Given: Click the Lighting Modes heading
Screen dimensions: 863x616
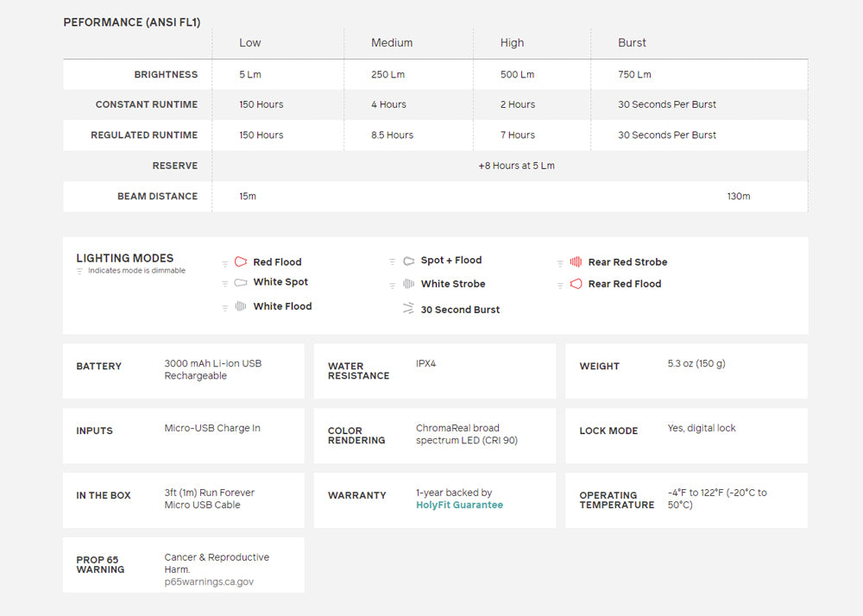Looking at the screenshot, I should [124, 258].
